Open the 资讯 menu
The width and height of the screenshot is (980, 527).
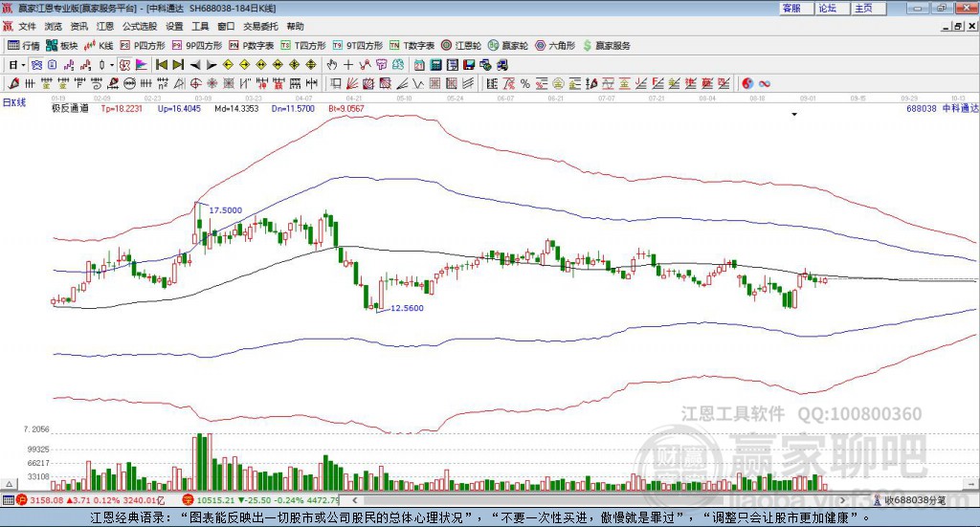[x=78, y=26]
